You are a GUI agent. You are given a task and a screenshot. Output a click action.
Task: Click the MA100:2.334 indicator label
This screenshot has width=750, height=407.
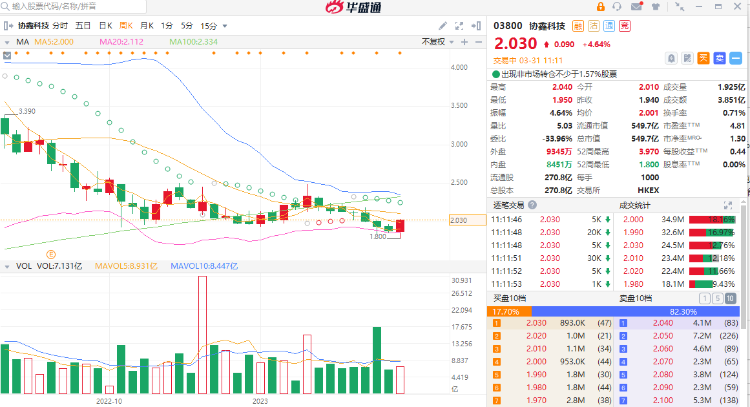[x=193, y=42]
